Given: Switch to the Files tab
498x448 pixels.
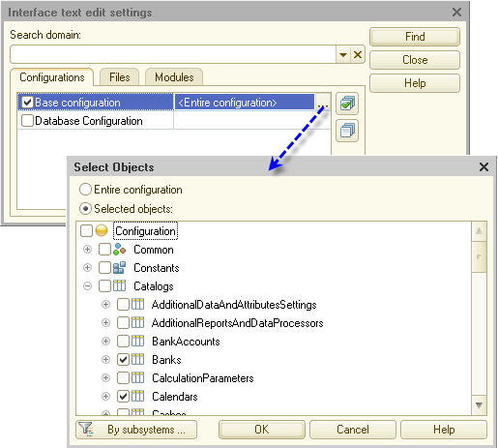Looking at the screenshot, I should coord(120,77).
